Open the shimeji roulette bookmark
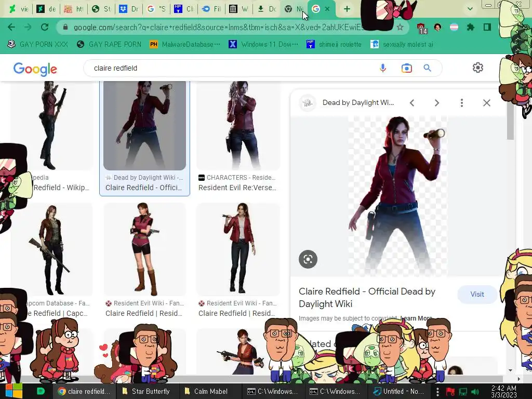 [334, 45]
